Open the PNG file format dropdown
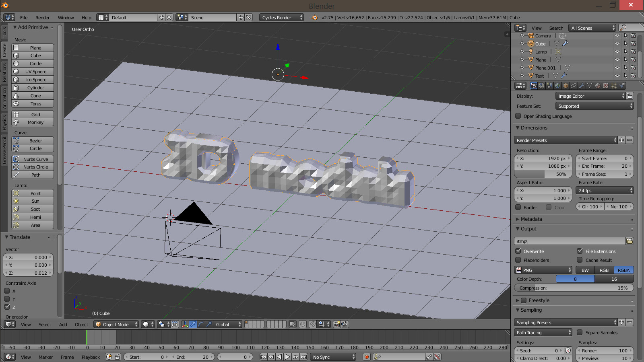The image size is (644, 362). pos(543,270)
